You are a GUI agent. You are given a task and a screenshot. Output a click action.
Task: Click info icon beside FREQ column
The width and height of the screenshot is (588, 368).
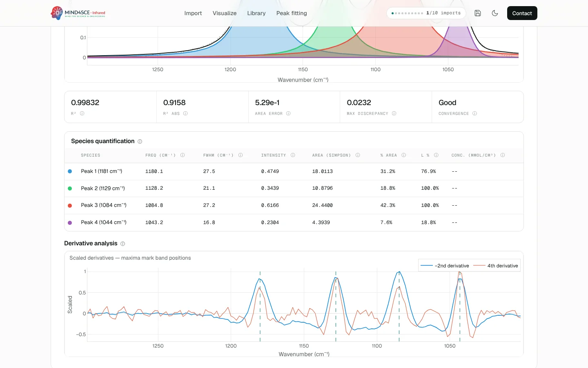click(x=183, y=155)
